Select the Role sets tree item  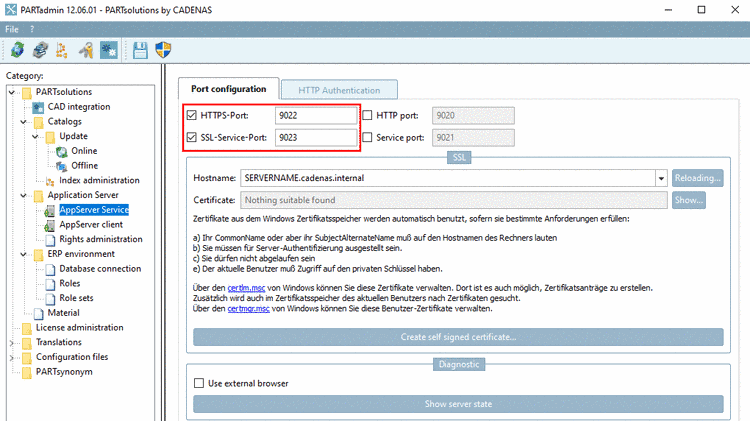(x=76, y=298)
